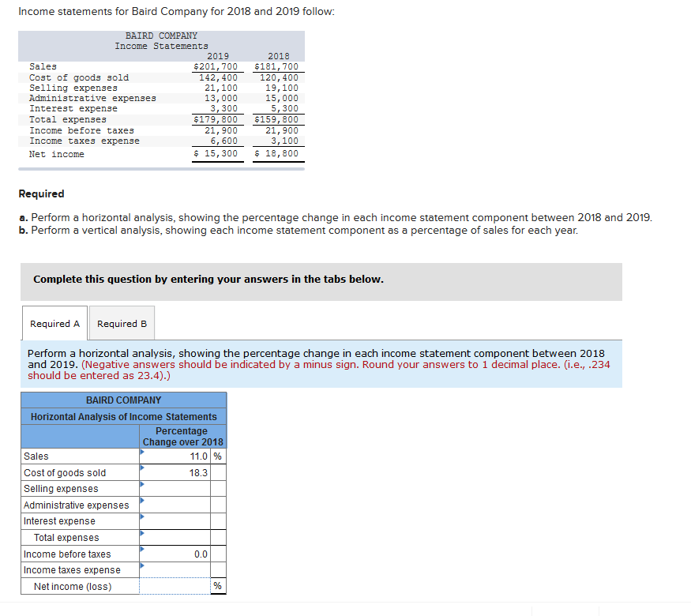Click the hint triangle in Interest expense row

click(141, 518)
